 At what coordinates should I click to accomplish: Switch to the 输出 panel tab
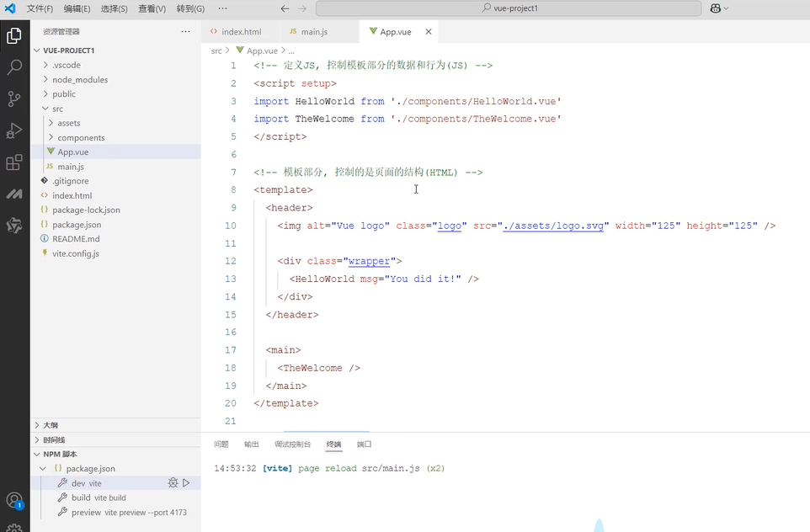(252, 444)
